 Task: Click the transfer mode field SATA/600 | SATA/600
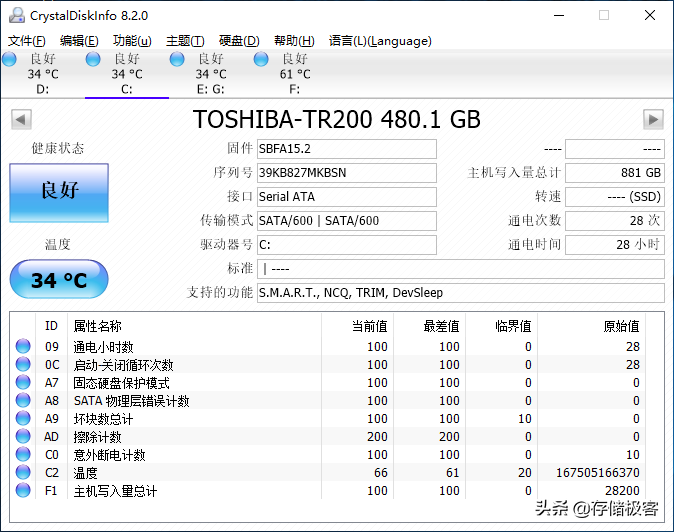pyautogui.click(x=347, y=221)
